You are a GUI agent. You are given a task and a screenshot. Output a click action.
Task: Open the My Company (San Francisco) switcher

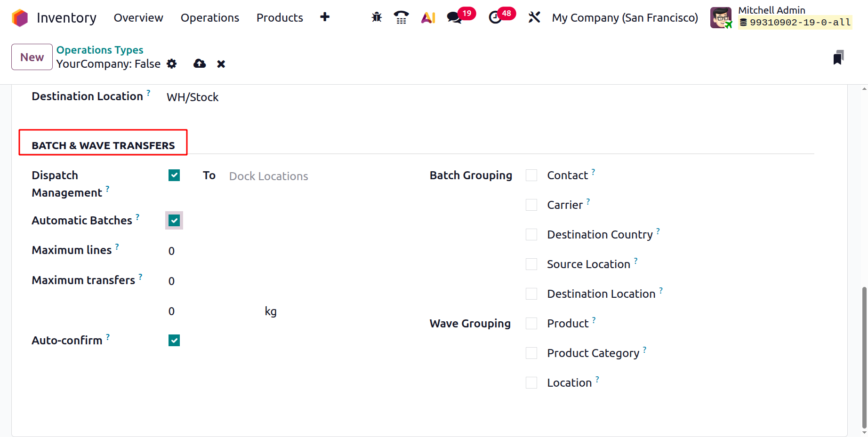click(x=625, y=18)
